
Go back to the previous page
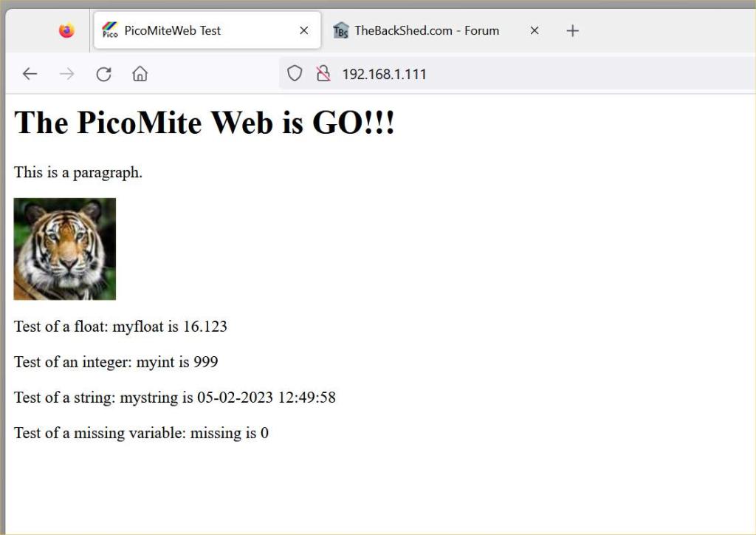click(x=30, y=74)
